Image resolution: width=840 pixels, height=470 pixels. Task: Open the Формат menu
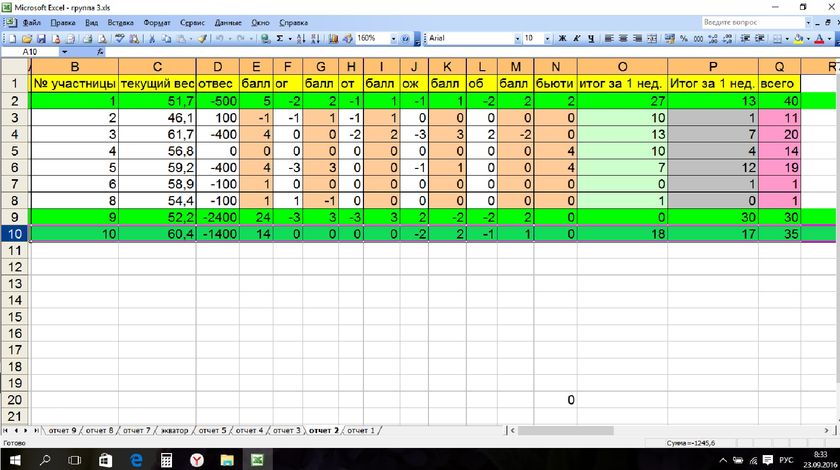pos(157,23)
